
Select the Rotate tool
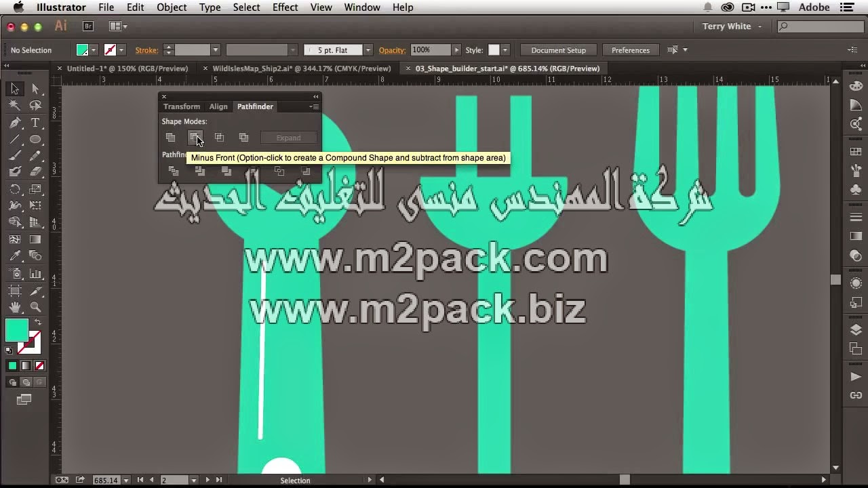[x=15, y=190]
